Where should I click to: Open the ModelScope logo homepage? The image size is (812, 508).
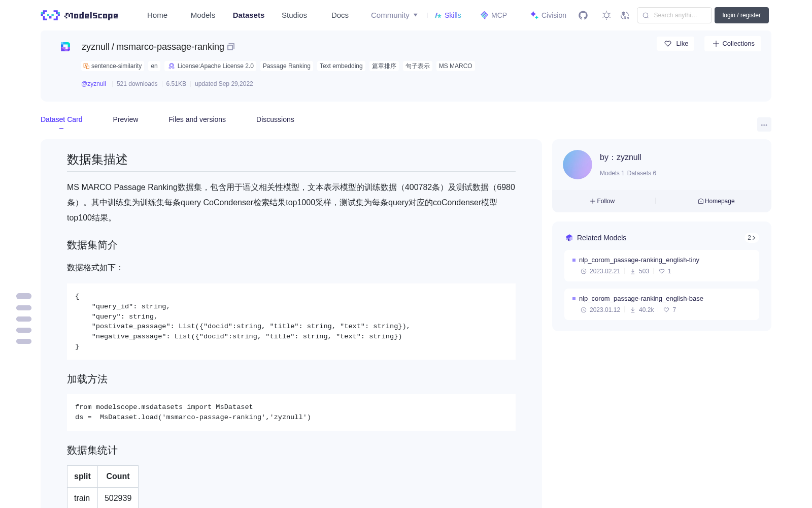(x=80, y=15)
